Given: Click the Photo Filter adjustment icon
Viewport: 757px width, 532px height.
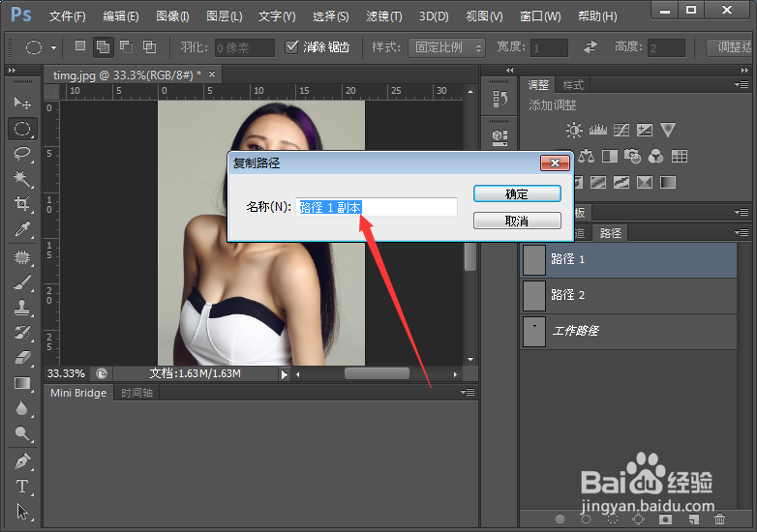Looking at the screenshot, I should tap(632, 156).
